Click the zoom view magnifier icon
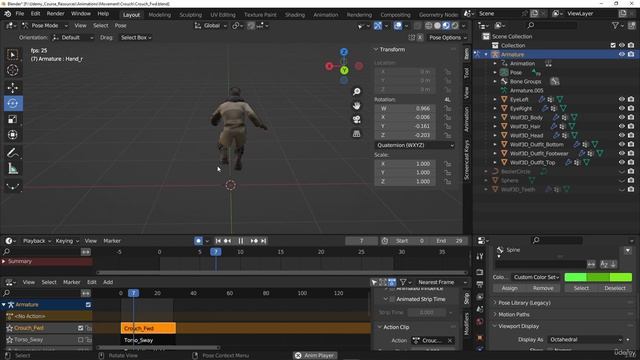 pos(357,91)
